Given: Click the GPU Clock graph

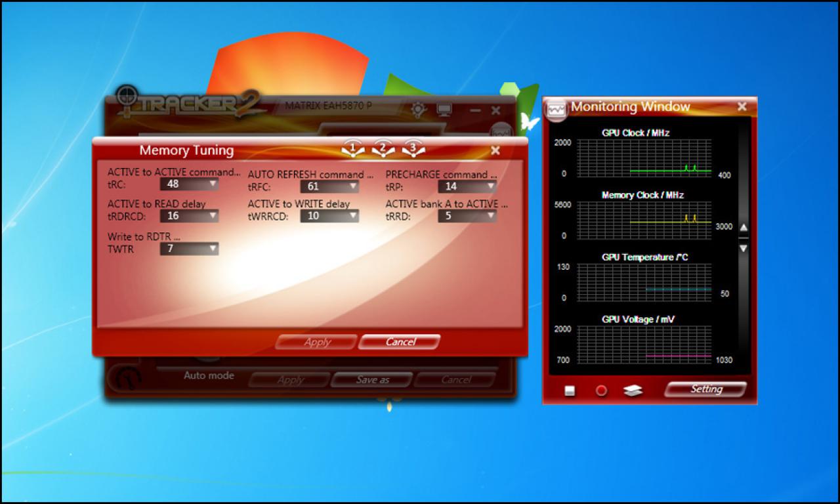Looking at the screenshot, I should [x=644, y=158].
